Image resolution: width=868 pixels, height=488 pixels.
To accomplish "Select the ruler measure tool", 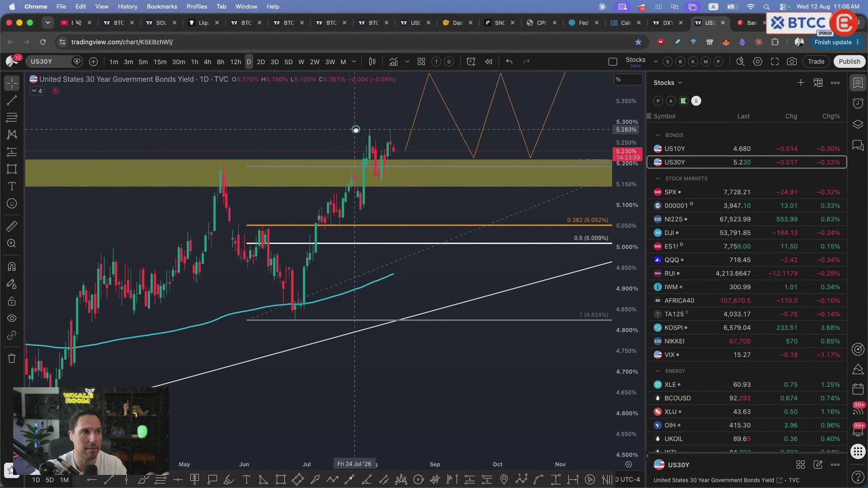I will pos(12,226).
